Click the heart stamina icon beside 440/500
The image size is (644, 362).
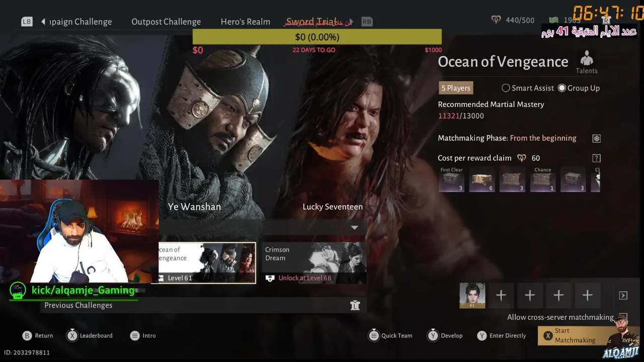tap(496, 20)
